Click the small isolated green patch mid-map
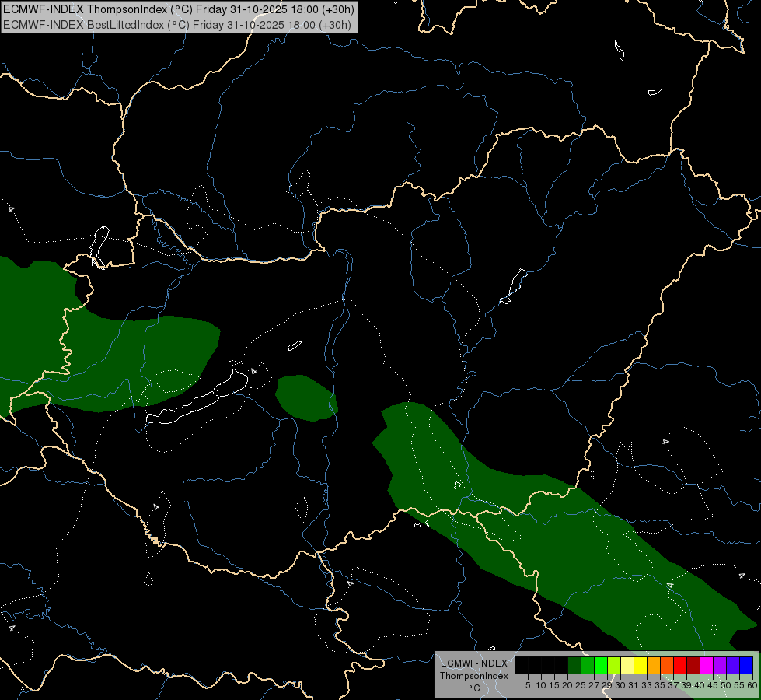Viewport: 761px width, 700px height. [305, 398]
